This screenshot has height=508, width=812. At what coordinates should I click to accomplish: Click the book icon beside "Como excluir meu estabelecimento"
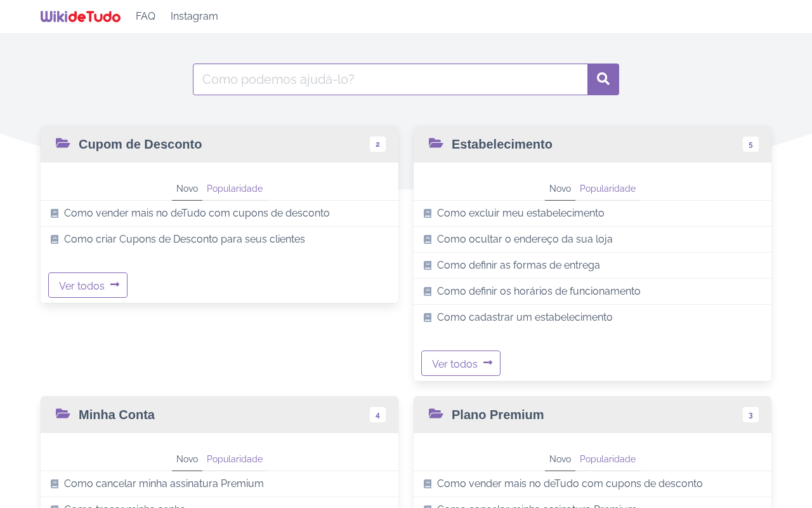(428, 213)
